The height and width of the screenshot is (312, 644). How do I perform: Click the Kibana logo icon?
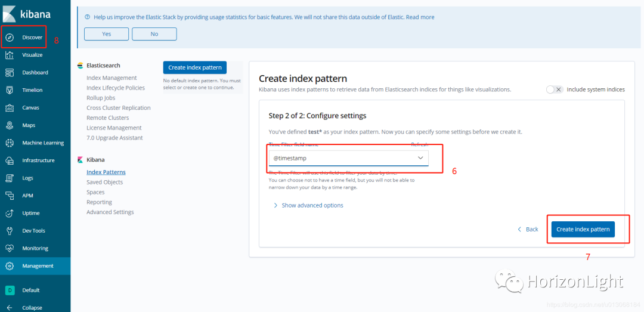pyautogui.click(x=10, y=13)
